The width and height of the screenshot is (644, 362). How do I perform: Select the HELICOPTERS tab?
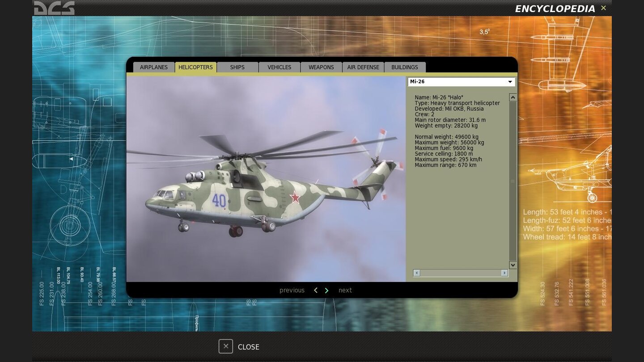(x=195, y=67)
